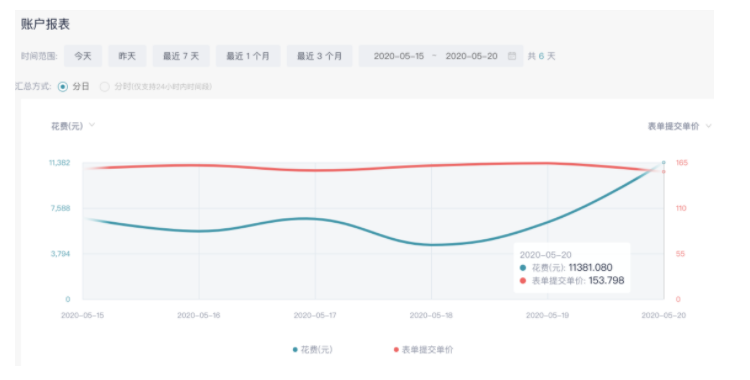Click the 110 right axis value
Screen dimensions: 750x380
(x=681, y=208)
